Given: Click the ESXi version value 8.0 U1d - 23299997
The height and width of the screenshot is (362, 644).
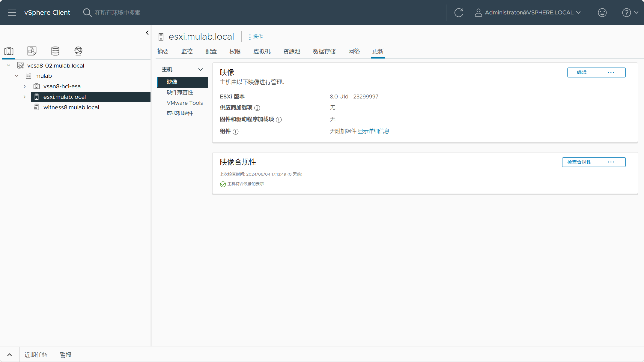Looking at the screenshot, I should point(354,97).
